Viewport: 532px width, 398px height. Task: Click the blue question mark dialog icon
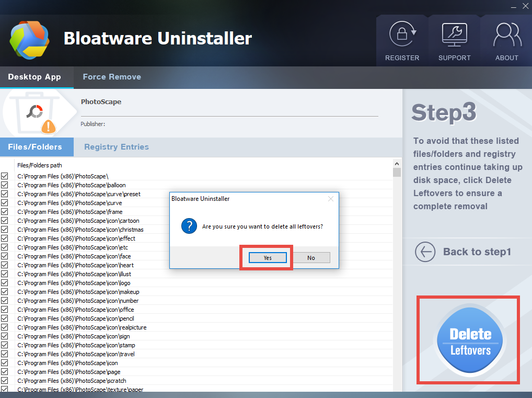[x=189, y=226]
